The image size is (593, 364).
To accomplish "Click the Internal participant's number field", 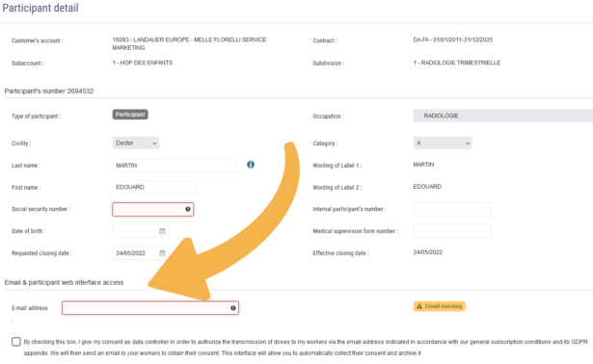I will tap(452, 209).
